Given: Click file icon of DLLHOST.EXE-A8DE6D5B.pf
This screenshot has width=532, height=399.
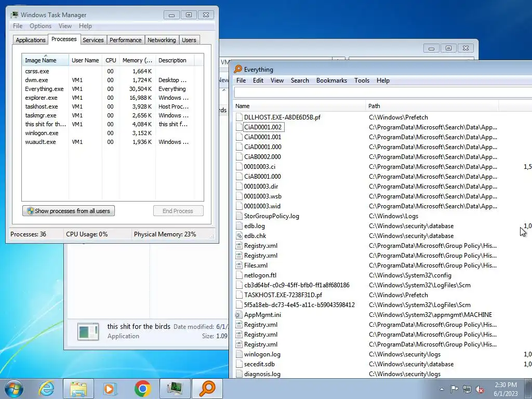Looking at the screenshot, I should (239, 117).
